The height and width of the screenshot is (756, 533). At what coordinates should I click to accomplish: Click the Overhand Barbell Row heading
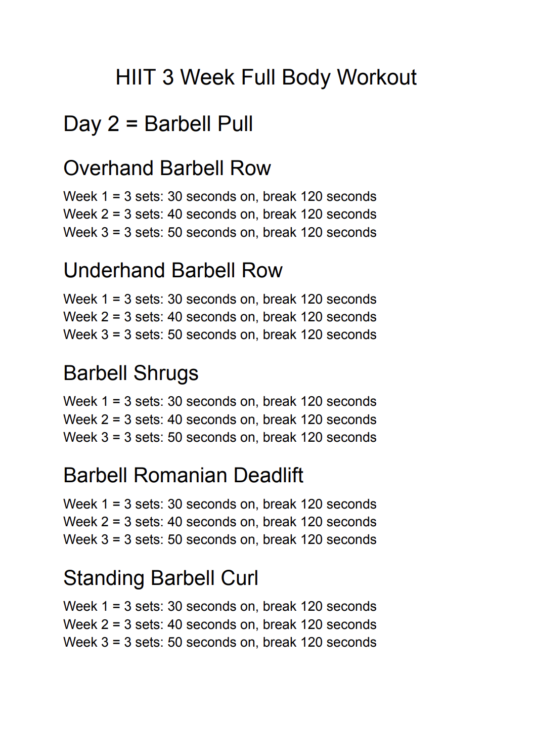tap(167, 168)
